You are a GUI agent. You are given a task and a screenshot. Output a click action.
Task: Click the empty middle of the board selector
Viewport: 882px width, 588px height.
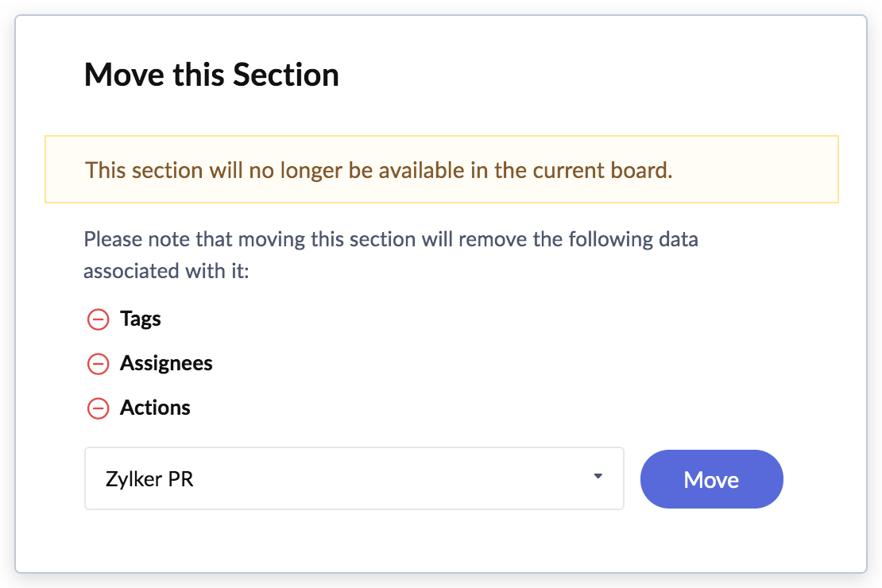(x=381, y=478)
